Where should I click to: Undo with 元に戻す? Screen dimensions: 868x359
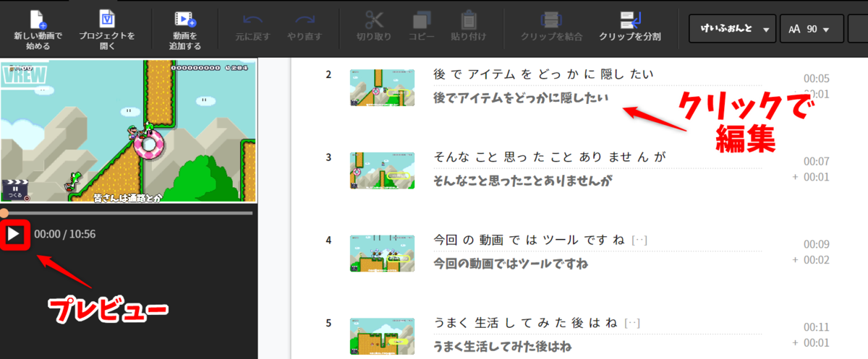coord(252,27)
